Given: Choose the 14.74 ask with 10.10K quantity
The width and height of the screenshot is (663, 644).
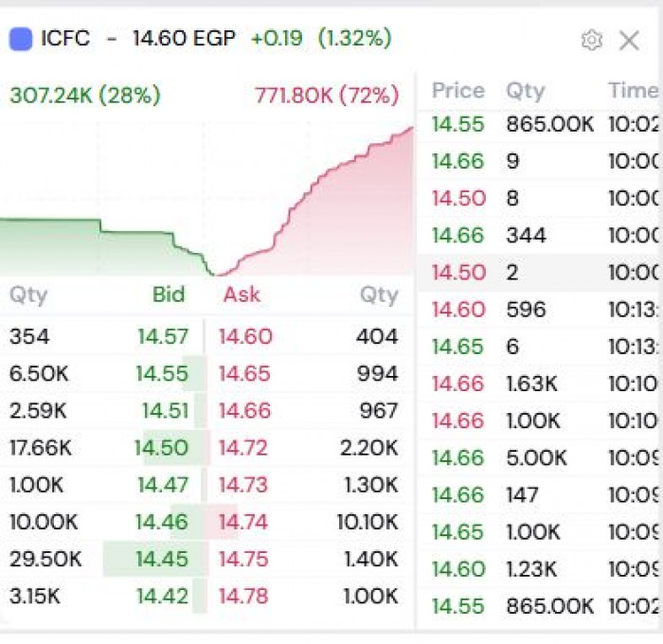Looking at the screenshot, I should [245, 522].
